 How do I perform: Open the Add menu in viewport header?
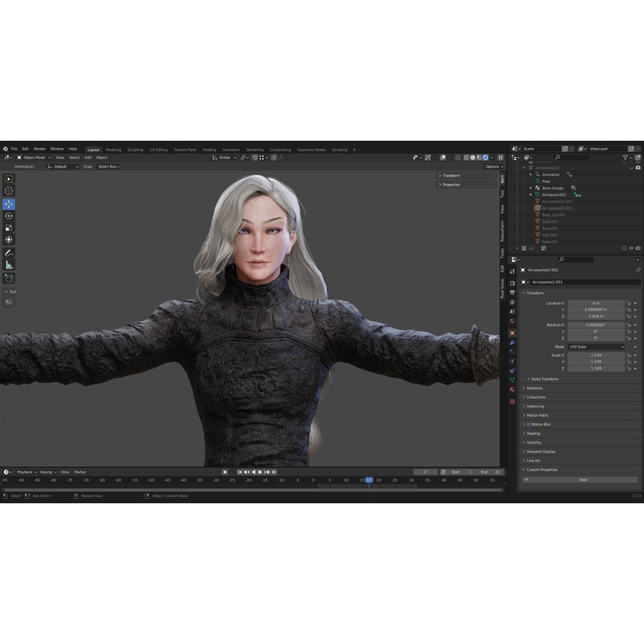88,157
